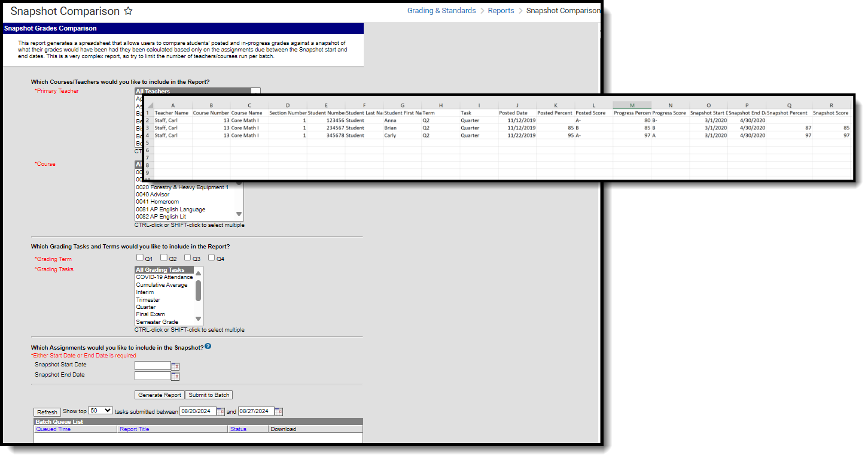The width and height of the screenshot is (868, 461).
Task: Check the Q1 grading term box
Action: [140, 258]
